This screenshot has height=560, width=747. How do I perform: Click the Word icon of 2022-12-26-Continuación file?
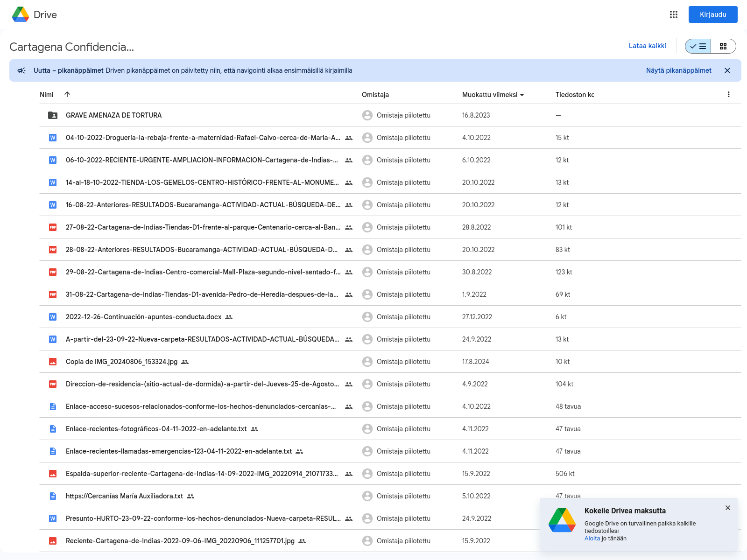pos(53,317)
